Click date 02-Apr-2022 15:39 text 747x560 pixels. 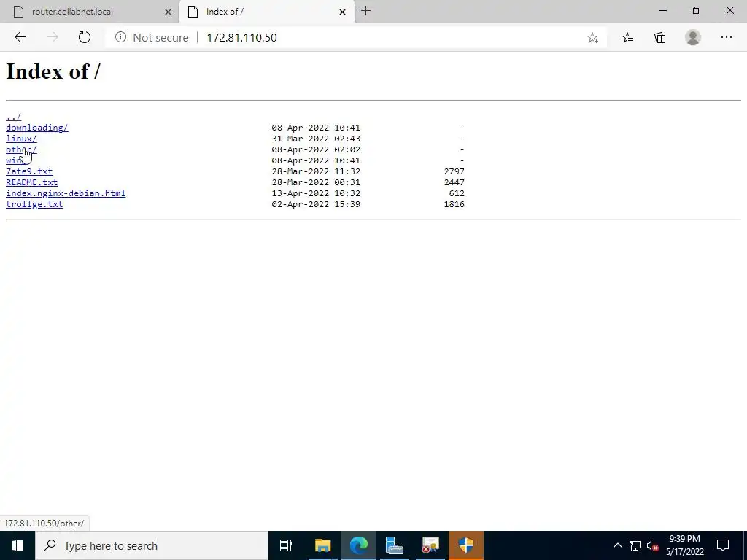pyautogui.click(x=316, y=204)
